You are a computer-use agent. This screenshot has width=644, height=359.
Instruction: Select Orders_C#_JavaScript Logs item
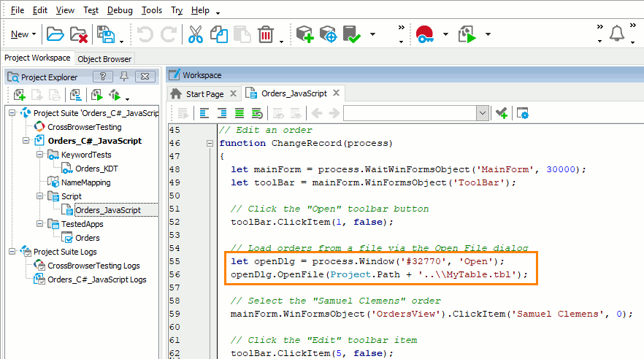(97, 279)
